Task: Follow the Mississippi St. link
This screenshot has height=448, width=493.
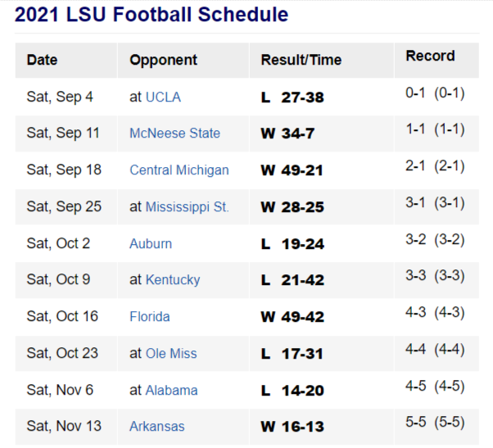Action: (187, 206)
